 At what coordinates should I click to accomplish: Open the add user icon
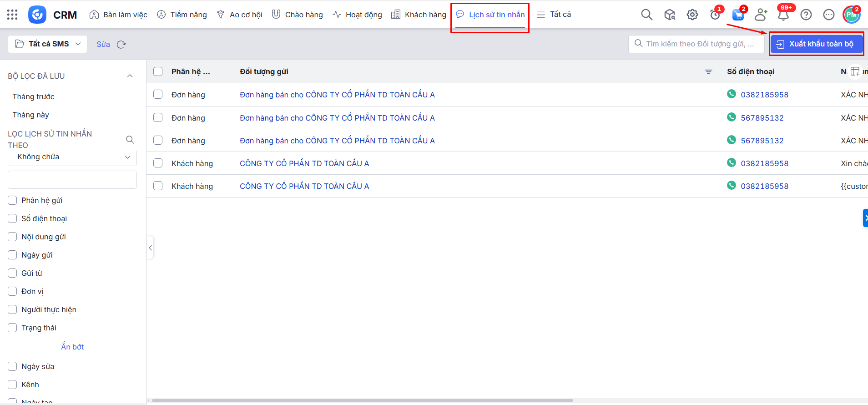tap(760, 15)
